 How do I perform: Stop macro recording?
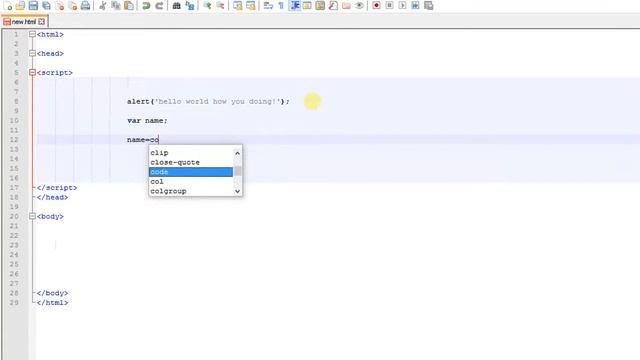pos(389,5)
